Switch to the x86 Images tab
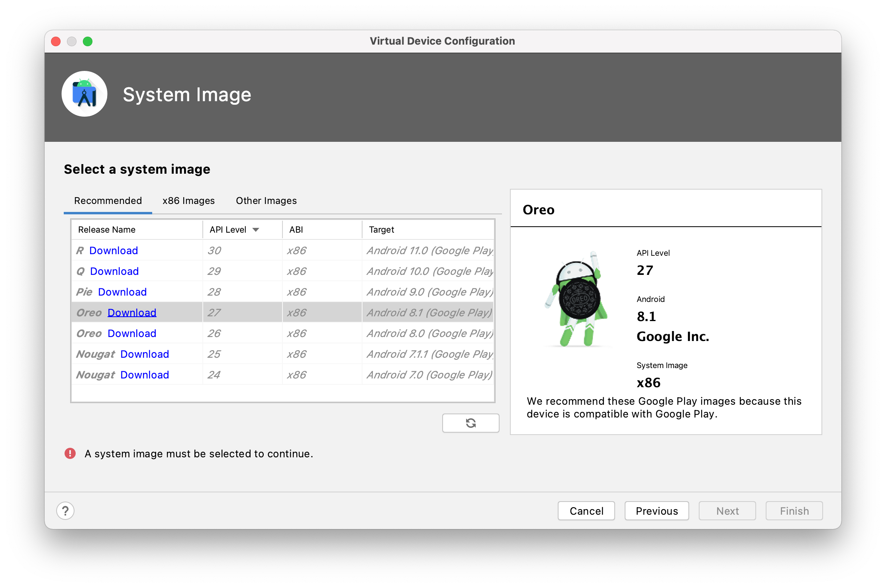Image resolution: width=886 pixels, height=588 pixels. point(188,201)
